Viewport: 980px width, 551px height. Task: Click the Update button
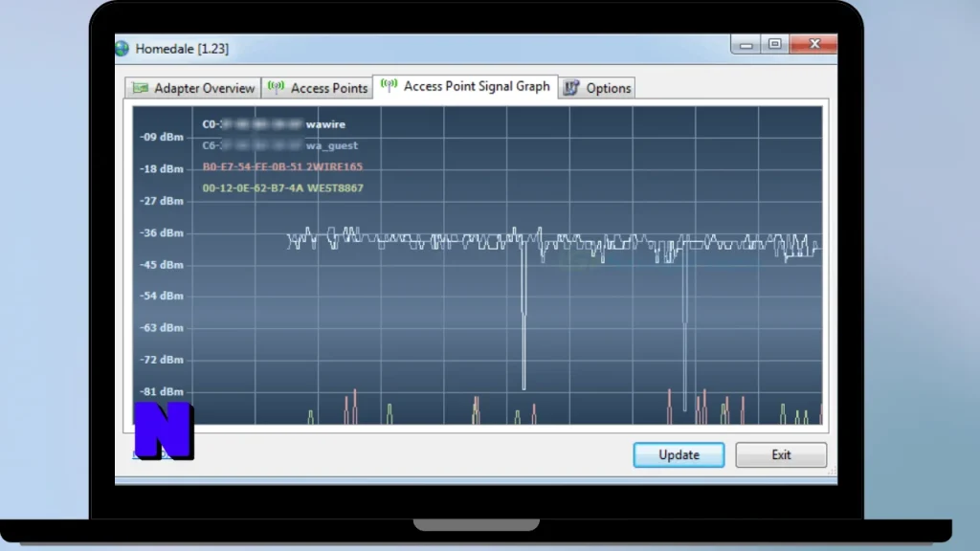pyautogui.click(x=679, y=454)
